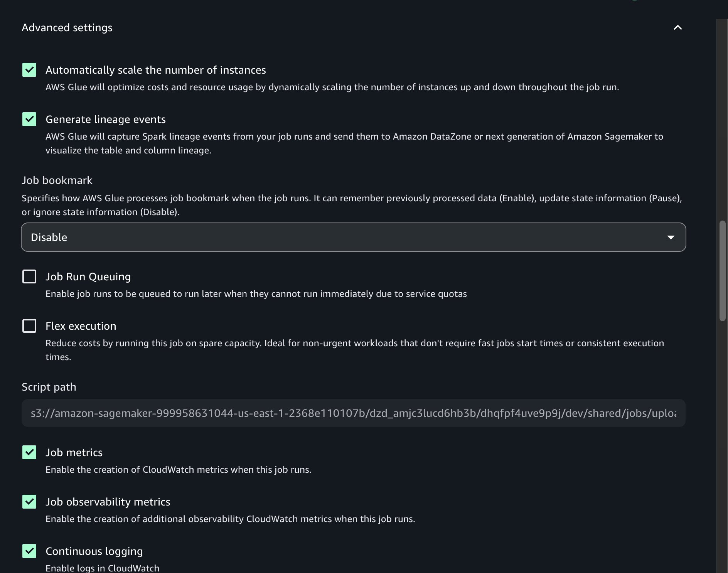Turn off Job observability metrics

29,502
